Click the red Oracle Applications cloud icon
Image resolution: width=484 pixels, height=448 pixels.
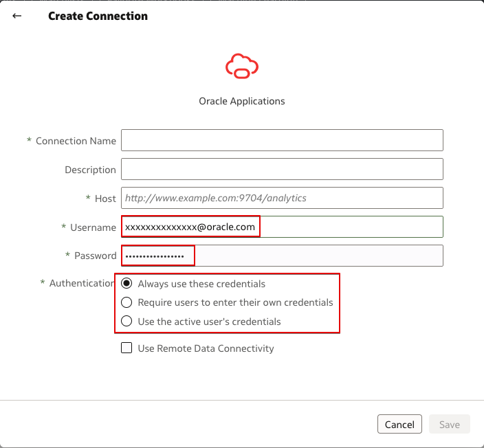(x=241, y=66)
